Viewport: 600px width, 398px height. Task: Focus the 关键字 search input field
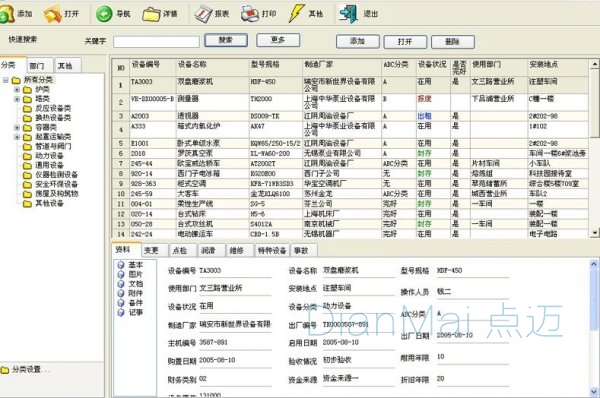tap(157, 42)
